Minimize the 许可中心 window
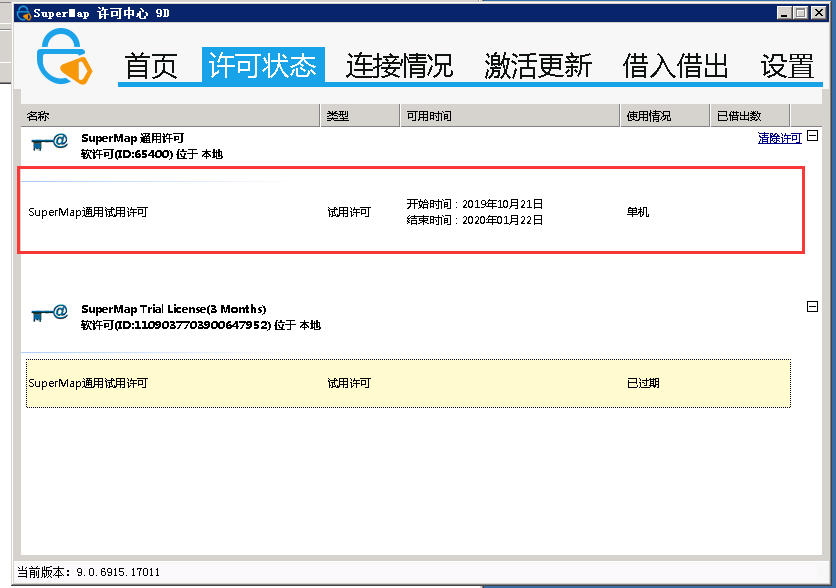 (x=783, y=13)
